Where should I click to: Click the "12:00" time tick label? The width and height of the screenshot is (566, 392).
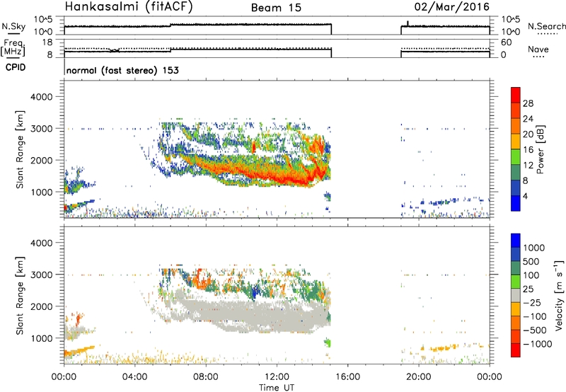(277, 377)
